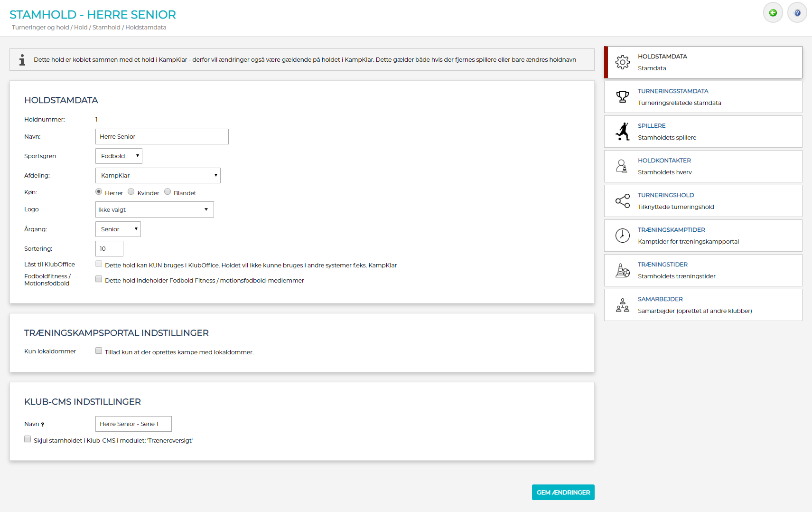Image resolution: width=812 pixels, height=512 pixels.
Task: Click the cone and ball Træningstider icon
Action: coord(622,270)
